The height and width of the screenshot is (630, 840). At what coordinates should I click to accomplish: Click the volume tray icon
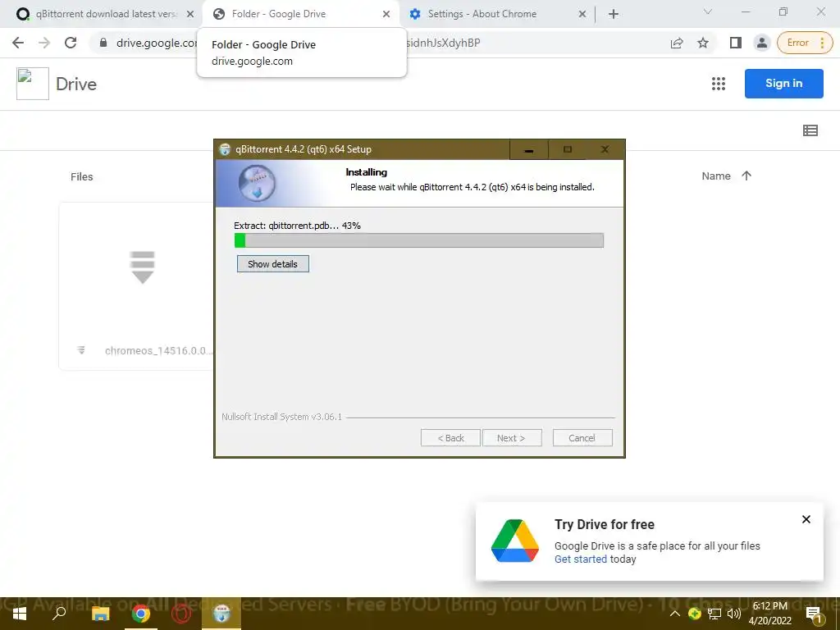coord(733,614)
